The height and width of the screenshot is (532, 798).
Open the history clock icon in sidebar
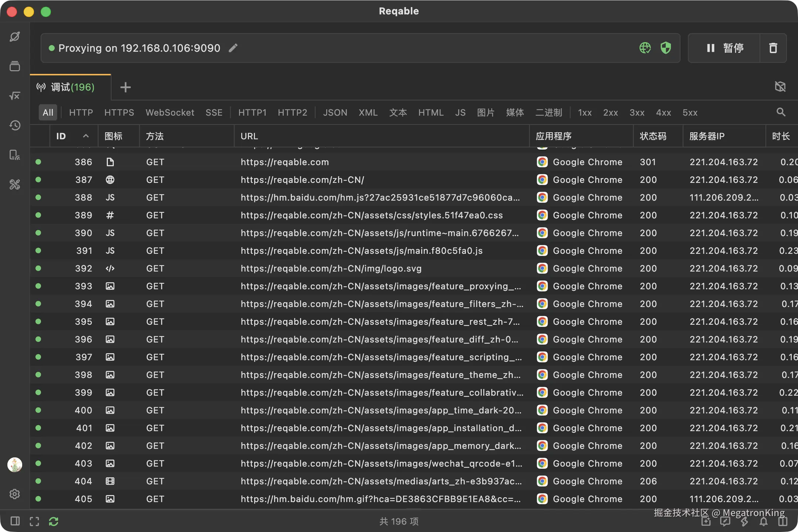tap(15, 126)
